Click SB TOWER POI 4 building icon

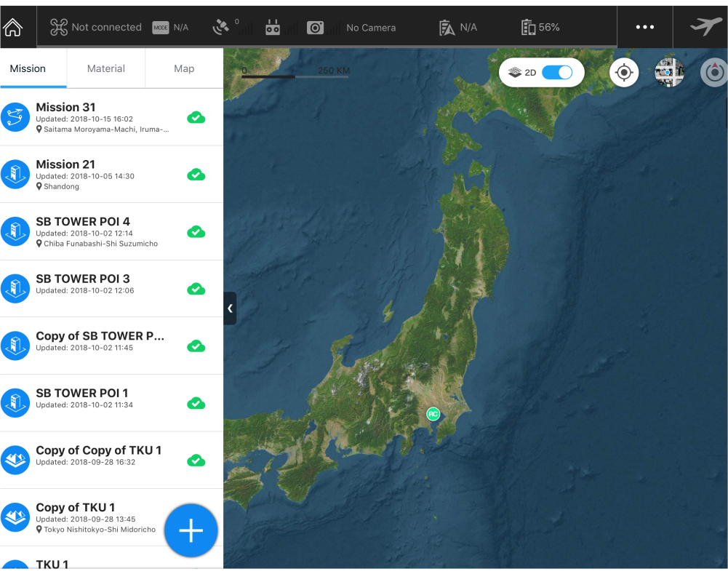click(15, 231)
